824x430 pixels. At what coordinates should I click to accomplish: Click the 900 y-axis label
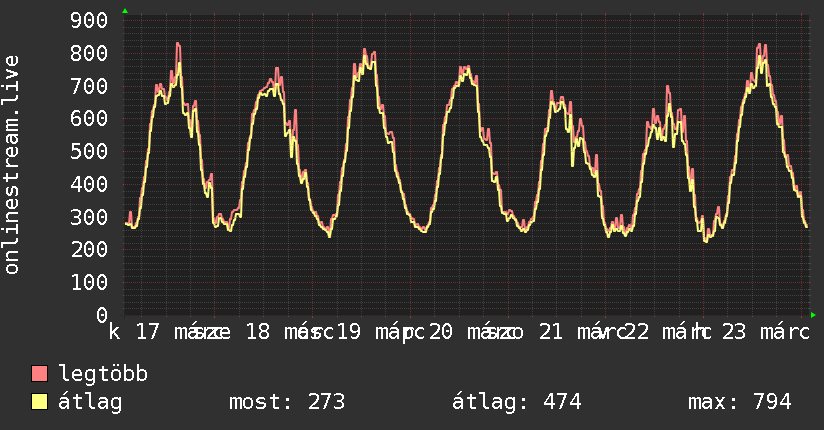click(89, 21)
